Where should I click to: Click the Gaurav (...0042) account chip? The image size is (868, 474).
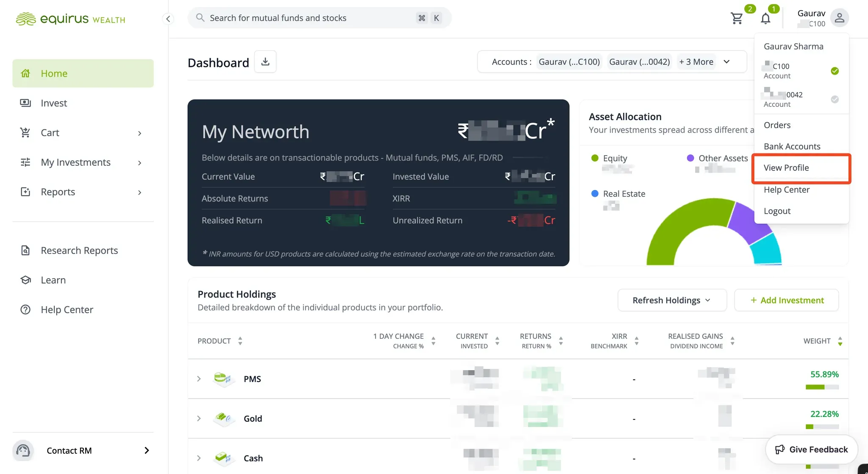point(640,61)
